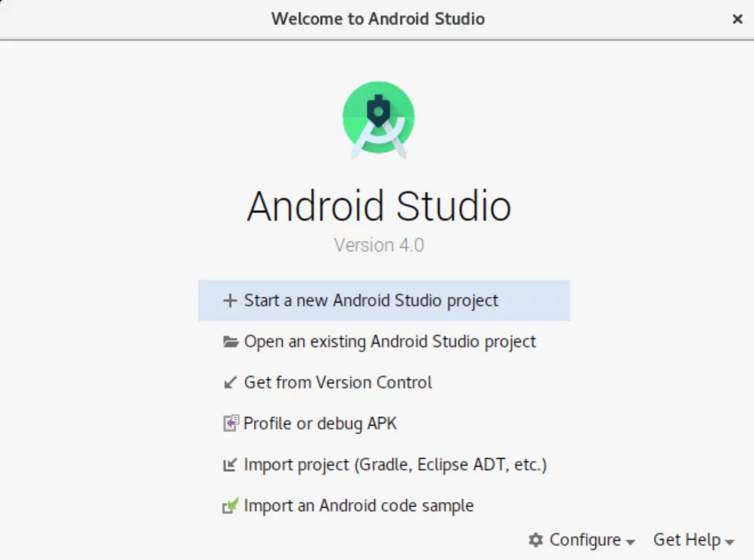754x560 pixels.
Task: Close the Welcome to Android Studio window
Action: point(737,19)
